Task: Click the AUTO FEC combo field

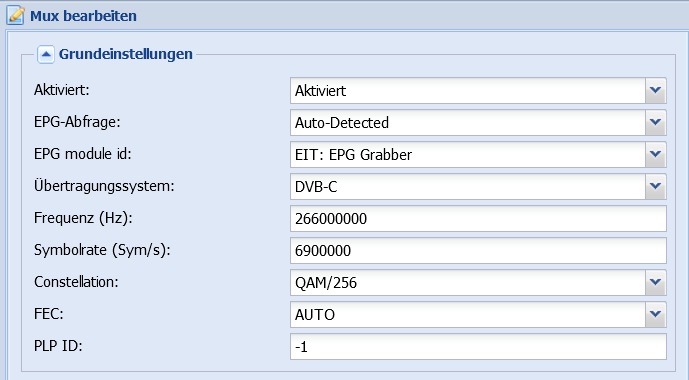Action: point(468,315)
